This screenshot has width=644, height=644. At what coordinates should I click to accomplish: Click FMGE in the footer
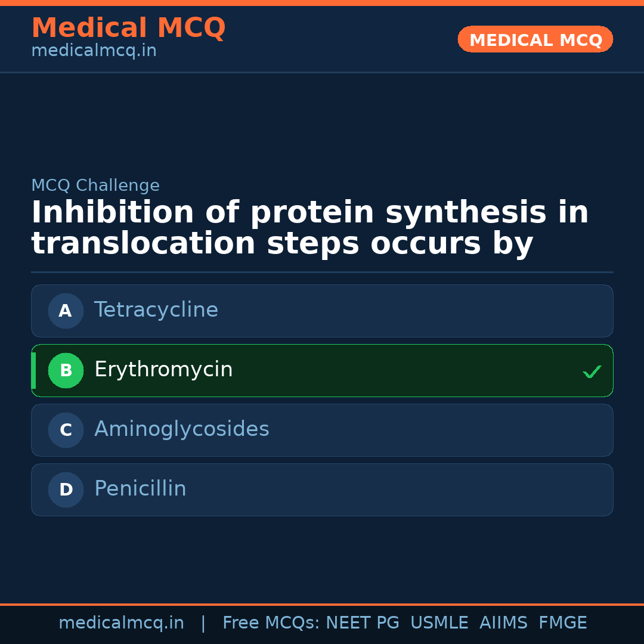click(563, 623)
